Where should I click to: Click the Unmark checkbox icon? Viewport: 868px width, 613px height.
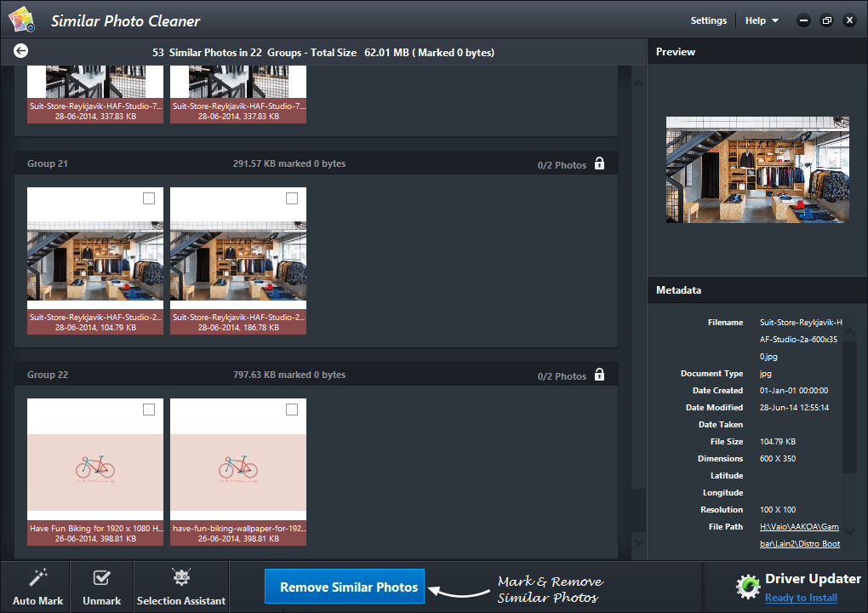tap(101, 579)
